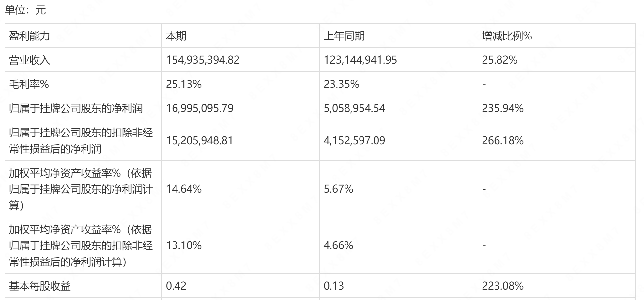Click the 增减比例% column header
644x300 pixels.
[557, 36]
